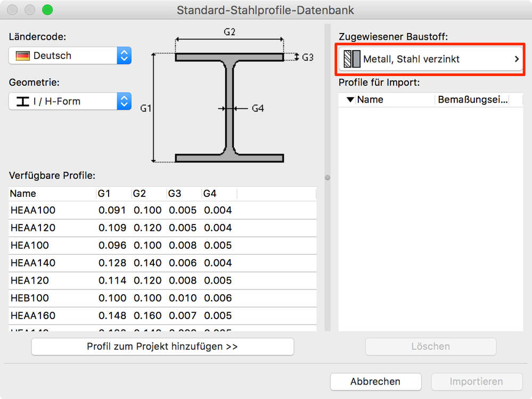The width and height of the screenshot is (532, 399).
Task: Click the German flag icon in Ländercode
Action: click(23, 56)
